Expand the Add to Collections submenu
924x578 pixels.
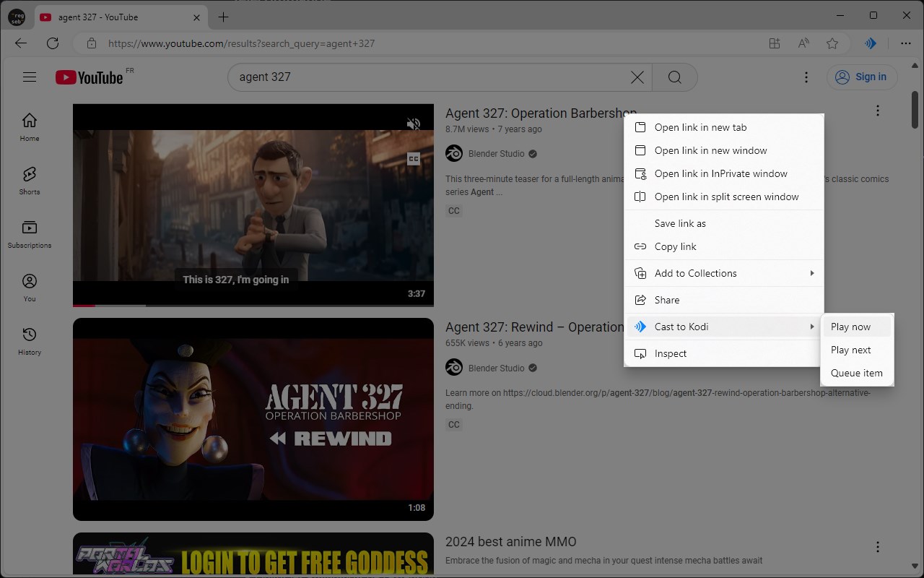[724, 273]
